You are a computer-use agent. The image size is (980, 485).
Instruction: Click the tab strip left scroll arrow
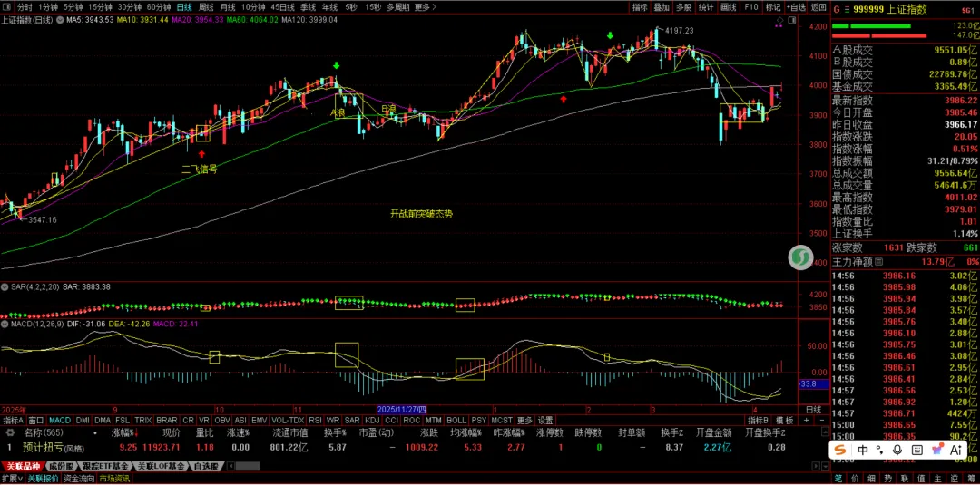tap(229, 466)
